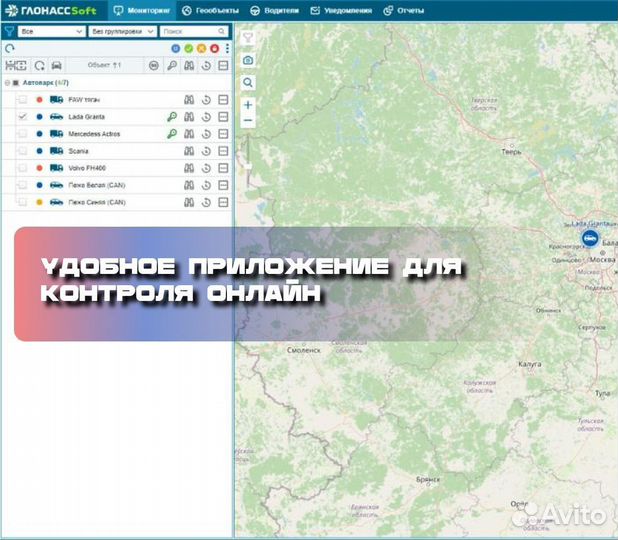Click the history clock icon for Volvo FH400
618x540 pixels.
click(x=206, y=168)
